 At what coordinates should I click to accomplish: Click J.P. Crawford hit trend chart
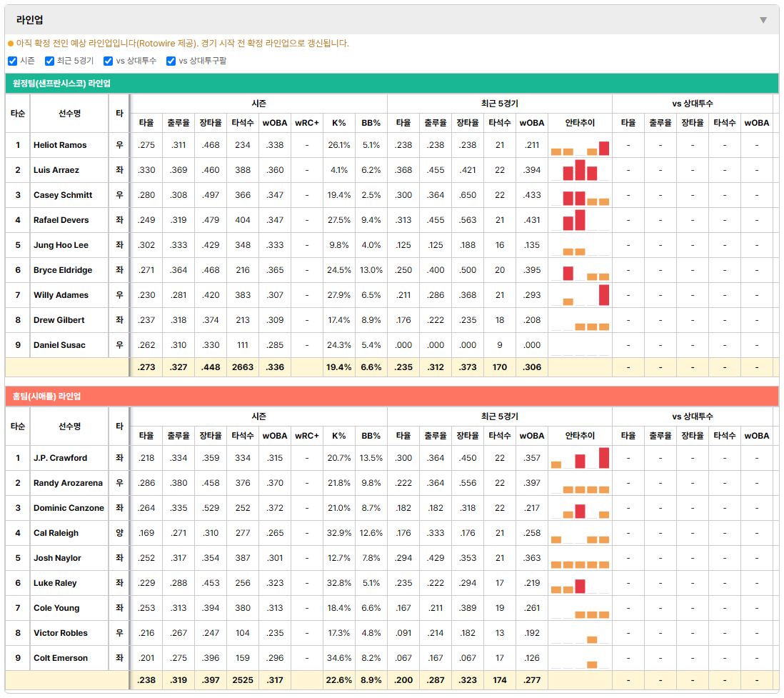580,458
